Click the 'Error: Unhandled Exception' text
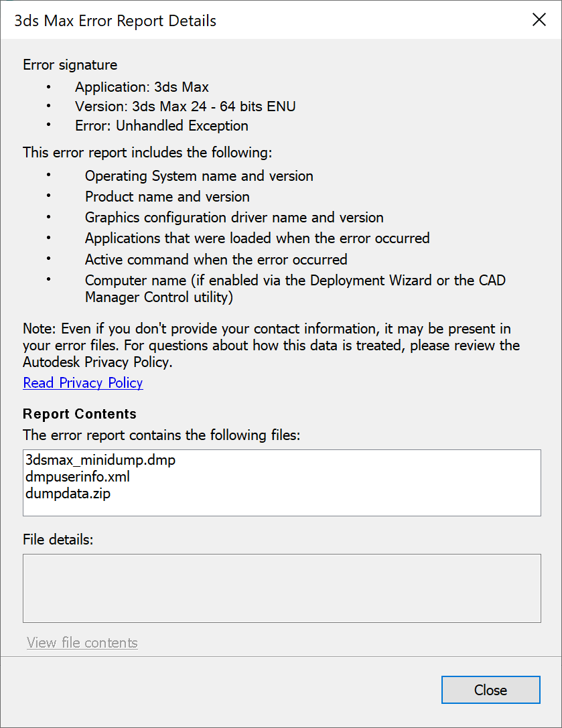562x728 pixels. coord(161,126)
